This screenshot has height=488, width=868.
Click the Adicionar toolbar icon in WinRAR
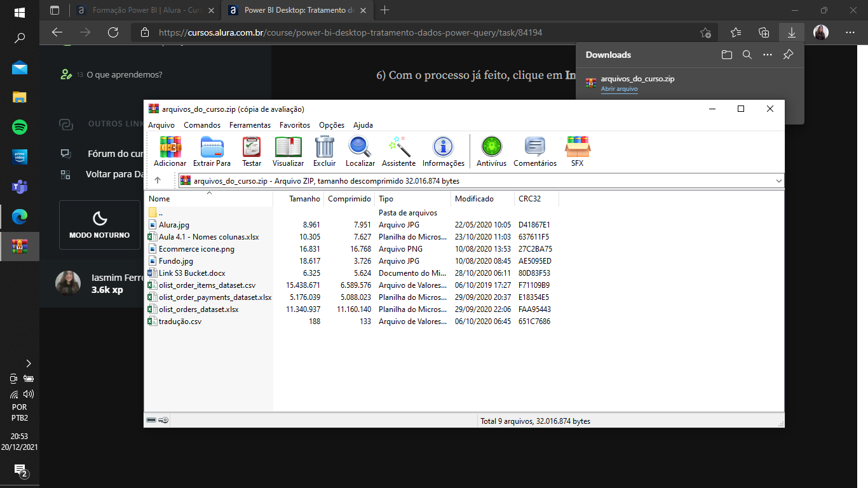pos(170,152)
